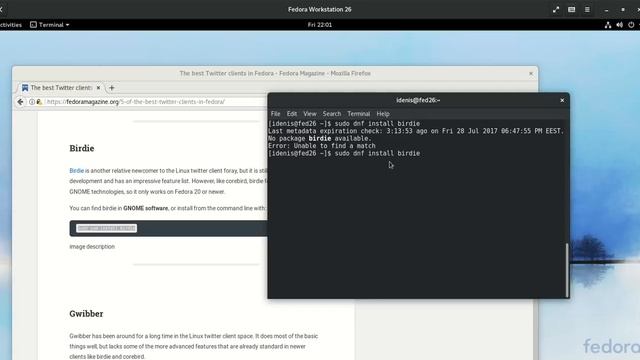
Task: Toggle fullscreen icon in the Fedora Workstation title bar
Action: (556, 9)
